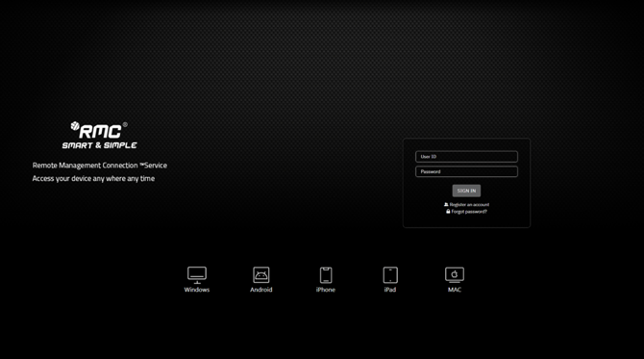
Task: Click the SMART & SIMPLE tagline
Action: click(99, 145)
